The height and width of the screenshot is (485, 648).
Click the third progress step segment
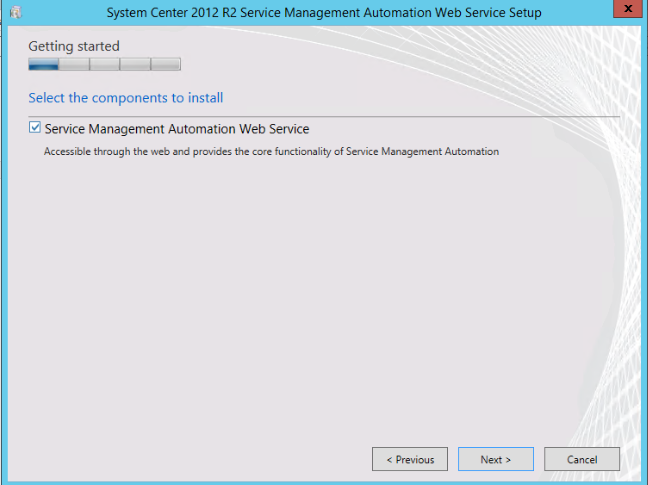[x=104, y=65]
